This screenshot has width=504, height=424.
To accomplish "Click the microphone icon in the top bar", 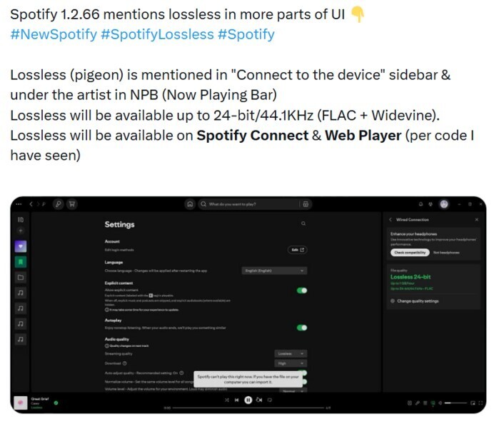I will point(58,204).
